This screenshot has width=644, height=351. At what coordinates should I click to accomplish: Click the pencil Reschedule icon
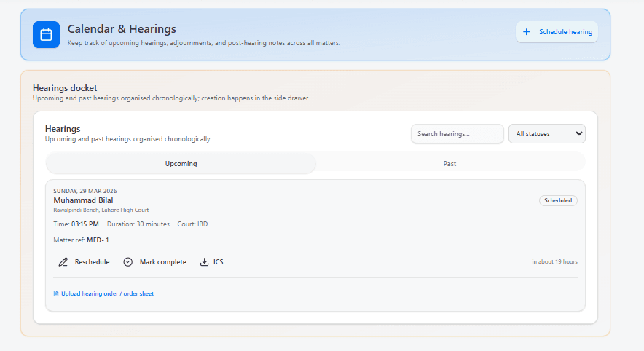63,262
